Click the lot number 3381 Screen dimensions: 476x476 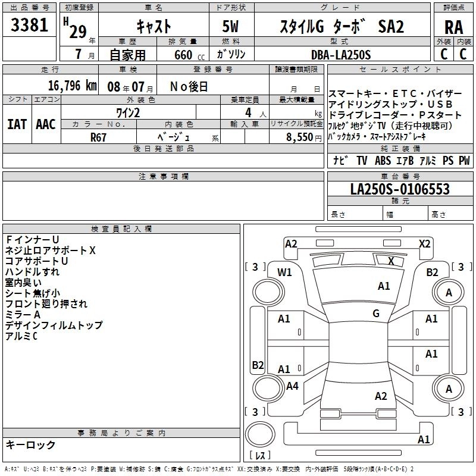pos(29,25)
